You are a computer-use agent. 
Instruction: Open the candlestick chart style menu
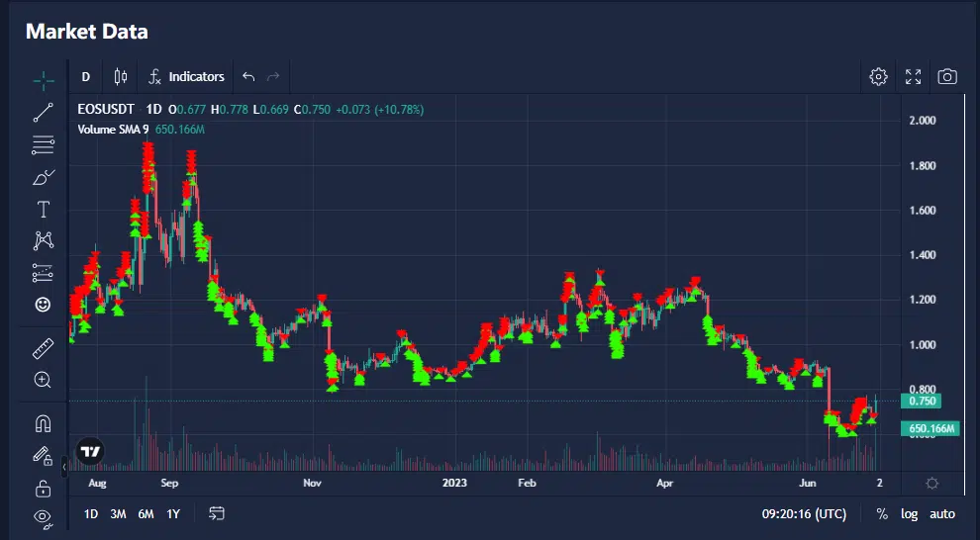pyautogui.click(x=121, y=77)
